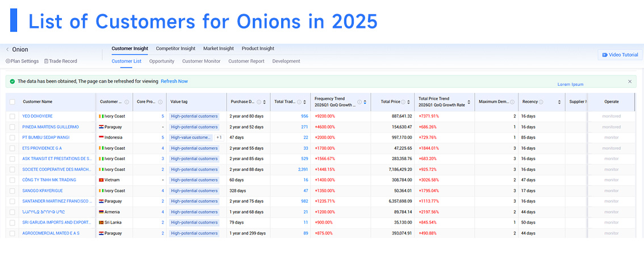
Task: Click total trade count 956
Action: 304,116
